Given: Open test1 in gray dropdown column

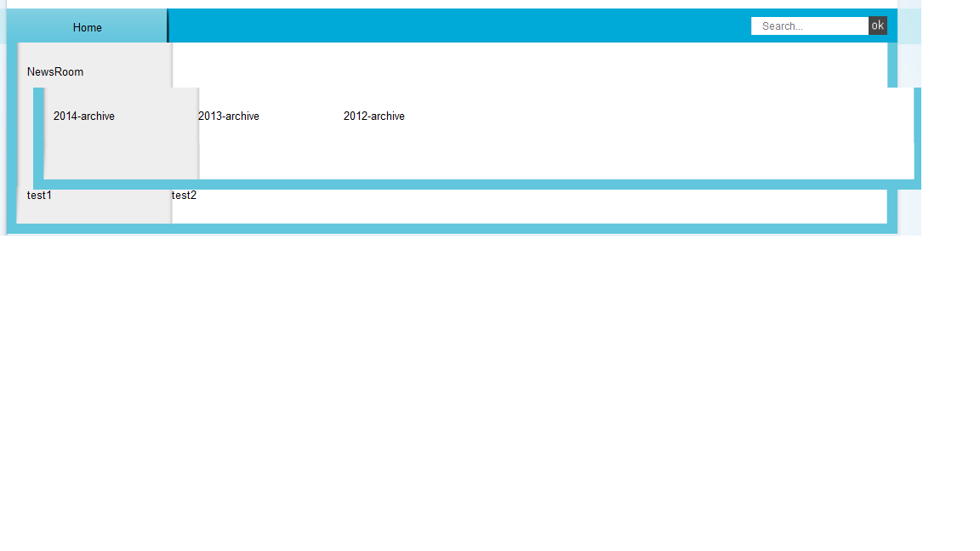Looking at the screenshot, I should coord(39,196).
